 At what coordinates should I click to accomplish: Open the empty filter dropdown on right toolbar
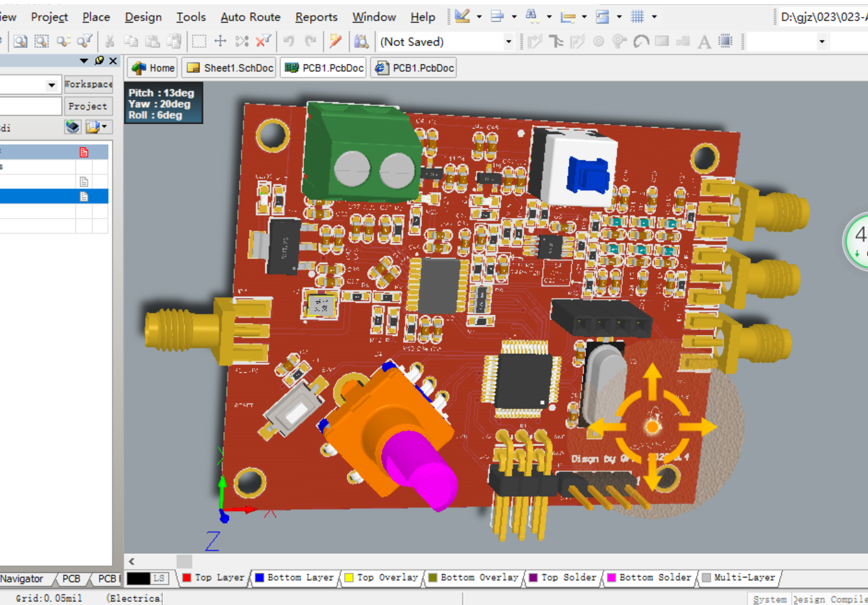tap(822, 42)
